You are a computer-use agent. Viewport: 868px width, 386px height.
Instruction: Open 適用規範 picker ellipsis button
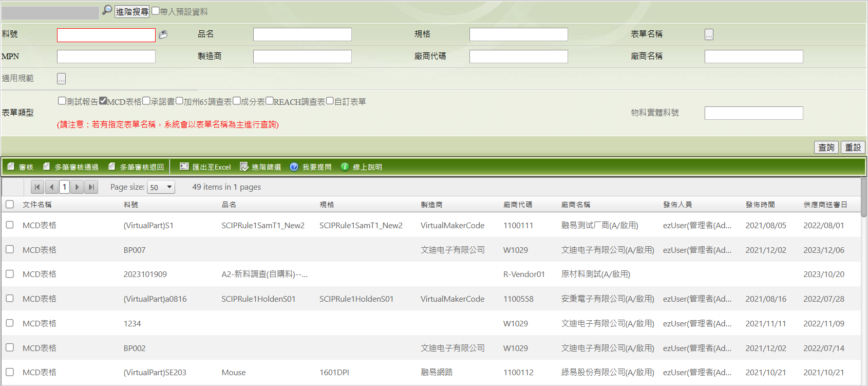pyautogui.click(x=61, y=79)
